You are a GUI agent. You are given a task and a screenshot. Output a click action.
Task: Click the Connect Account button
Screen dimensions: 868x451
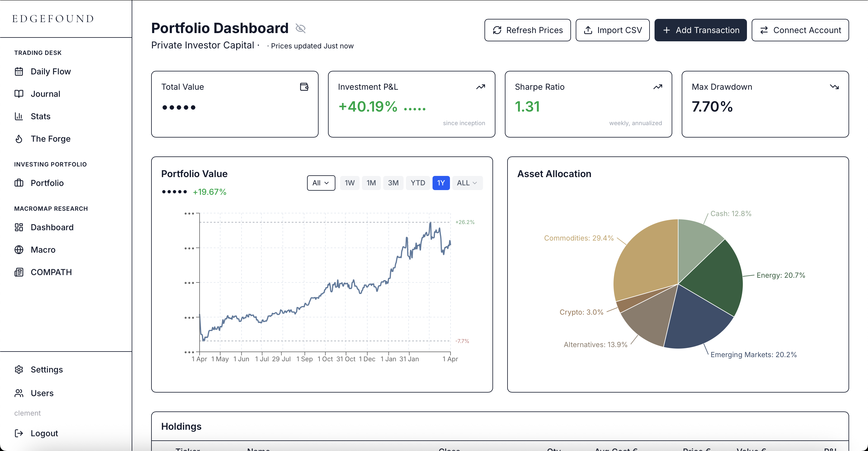(x=800, y=30)
